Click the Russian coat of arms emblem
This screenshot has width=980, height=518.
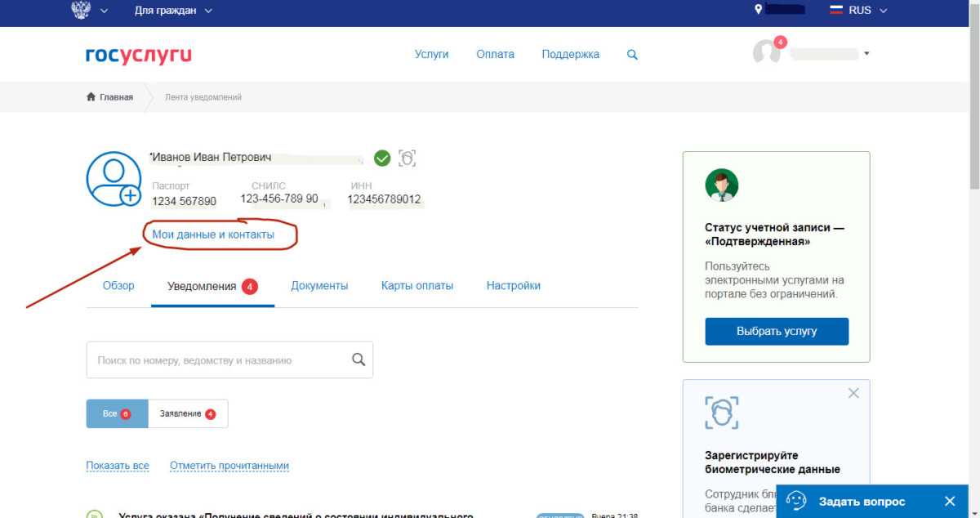[81, 10]
